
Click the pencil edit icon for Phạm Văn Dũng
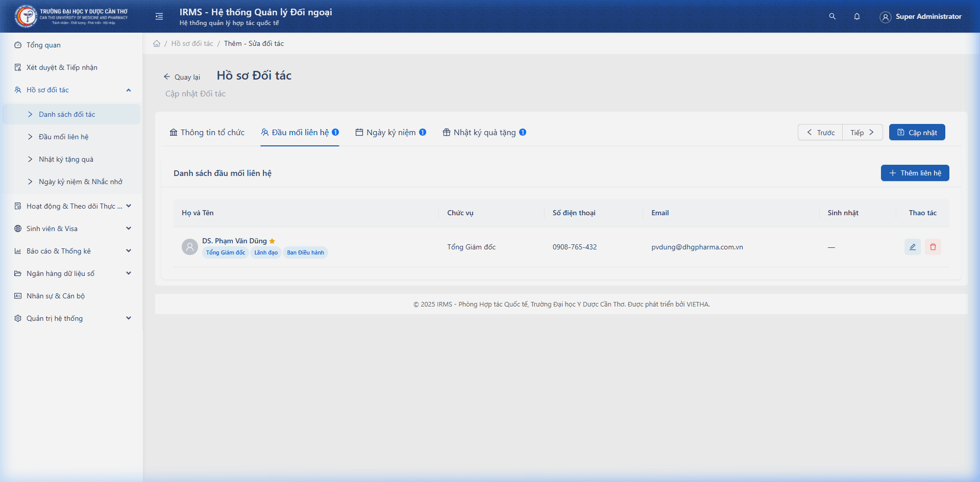click(912, 247)
